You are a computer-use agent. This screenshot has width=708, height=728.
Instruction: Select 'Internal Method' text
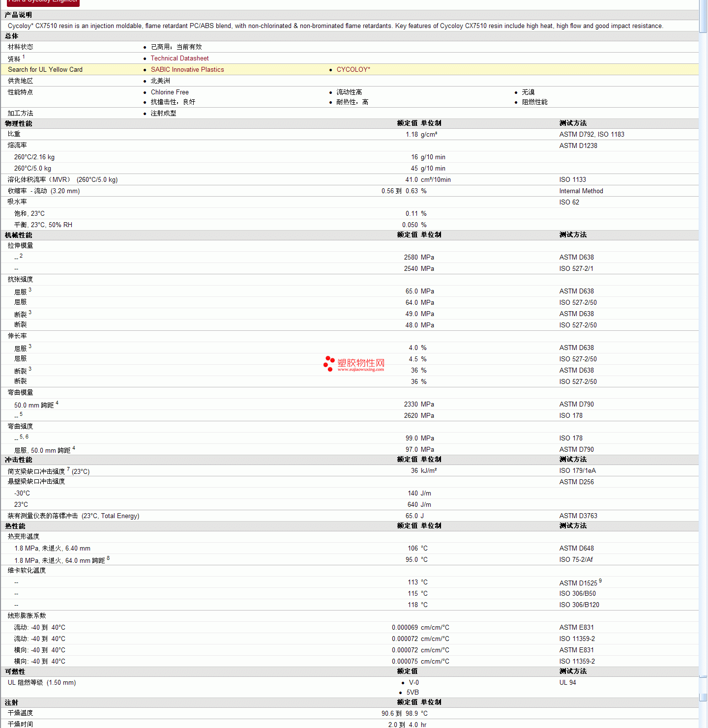click(581, 191)
